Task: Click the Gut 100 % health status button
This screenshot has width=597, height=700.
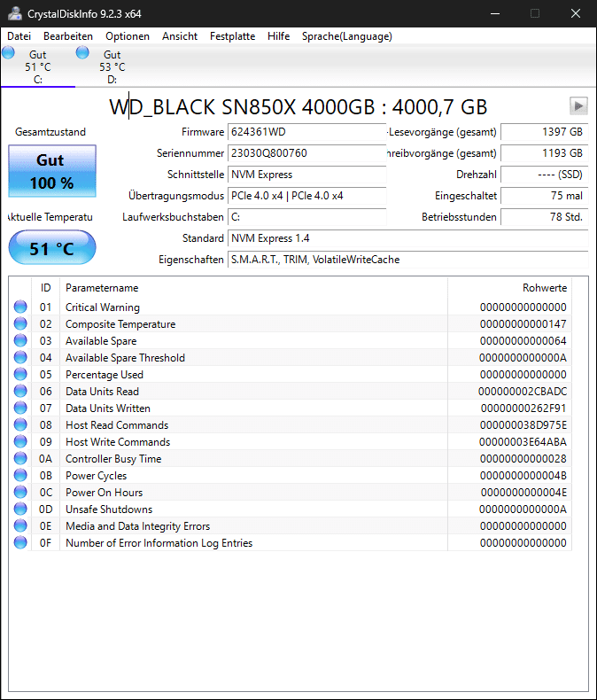Action: coord(52,171)
